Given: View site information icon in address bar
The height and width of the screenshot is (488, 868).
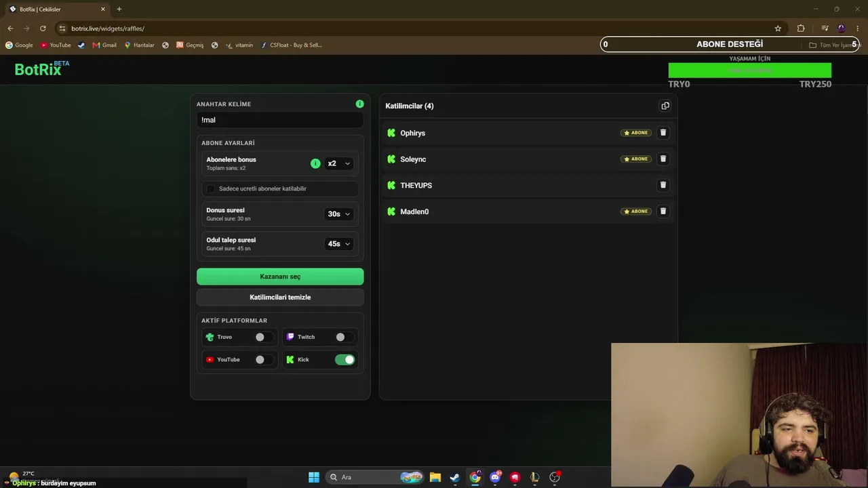Looking at the screenshot, I should tap(62, 28).
